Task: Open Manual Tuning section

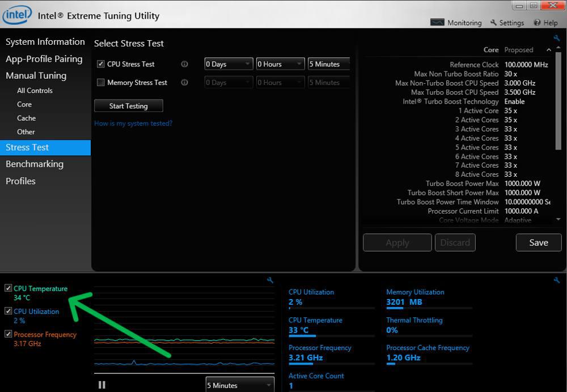Action: 36,75
